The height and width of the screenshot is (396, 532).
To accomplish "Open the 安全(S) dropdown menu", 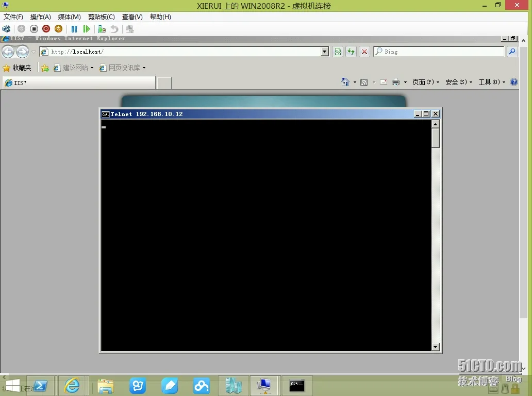I will click(x=459, y=82).
